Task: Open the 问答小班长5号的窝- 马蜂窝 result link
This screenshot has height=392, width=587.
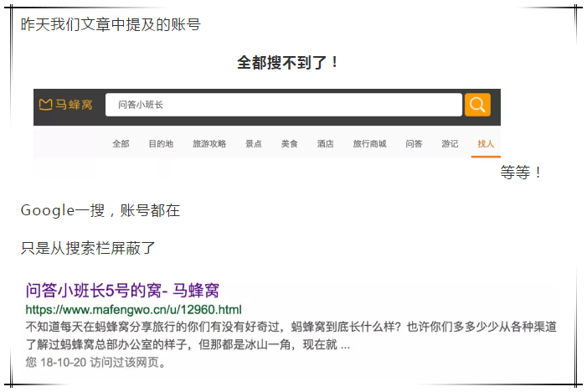Action: 122,291
